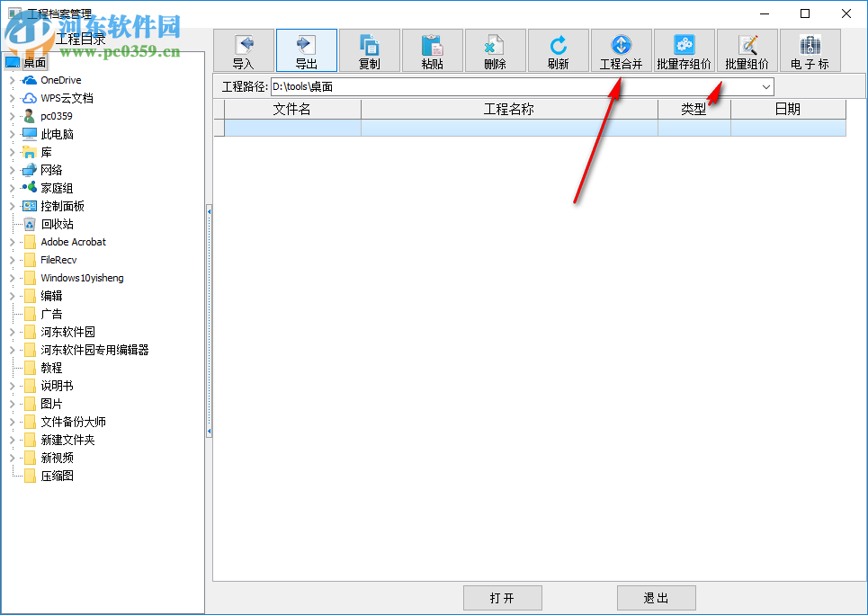Screen dimensions: 868x615
Task: Click the 批量存组价 batch save pricing icon
Action: point(684,50)
